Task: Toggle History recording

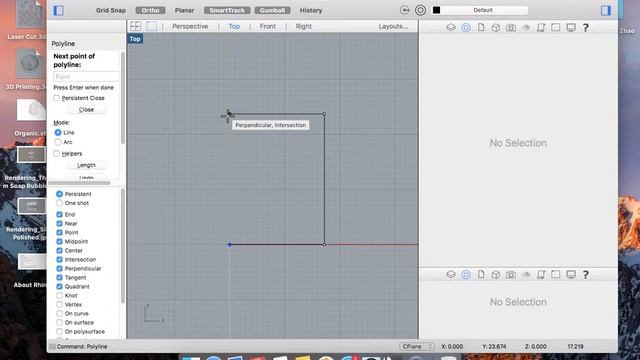Action: click(x=311, y=10)
